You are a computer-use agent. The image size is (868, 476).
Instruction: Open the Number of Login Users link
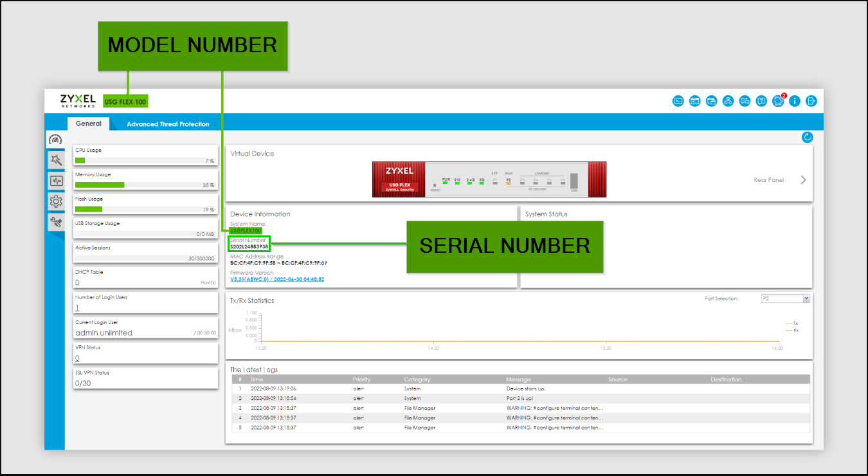pyautogui.click(x=77, y=308)
